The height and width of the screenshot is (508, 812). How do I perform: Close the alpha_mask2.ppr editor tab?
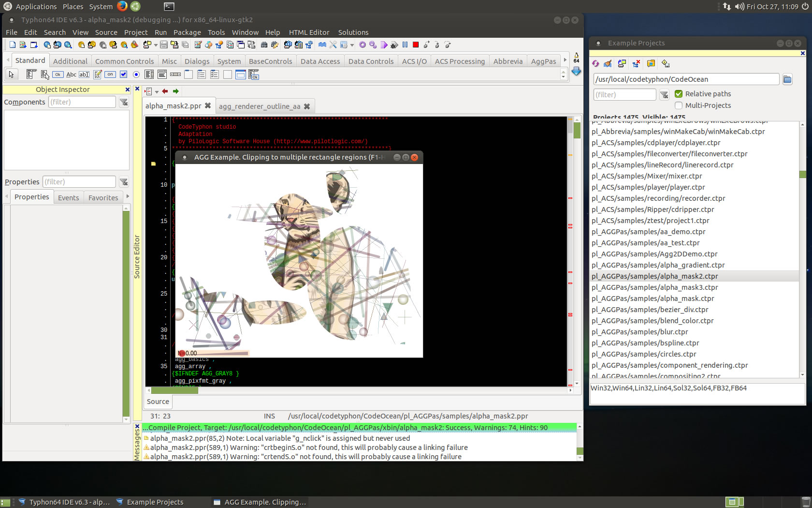(208, 105)
